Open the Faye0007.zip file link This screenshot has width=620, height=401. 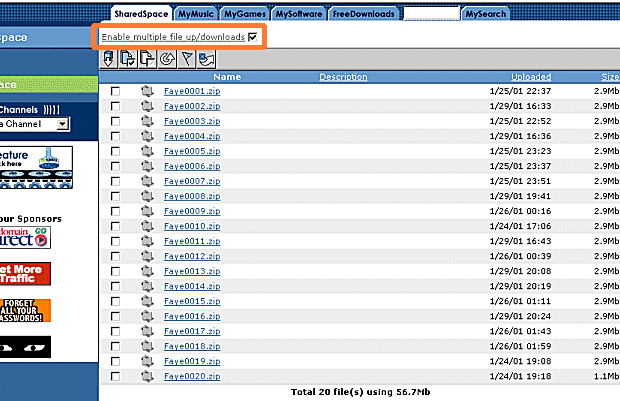pyautogui.click(x=185, y=181)
